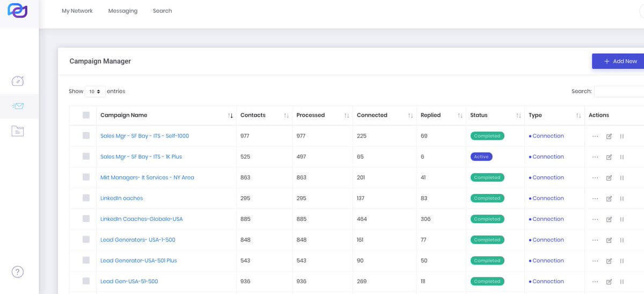Click the app logo in top-left corner
This screenshot has height=294, width=644.
pyautogui.click(x=17, y=11)
